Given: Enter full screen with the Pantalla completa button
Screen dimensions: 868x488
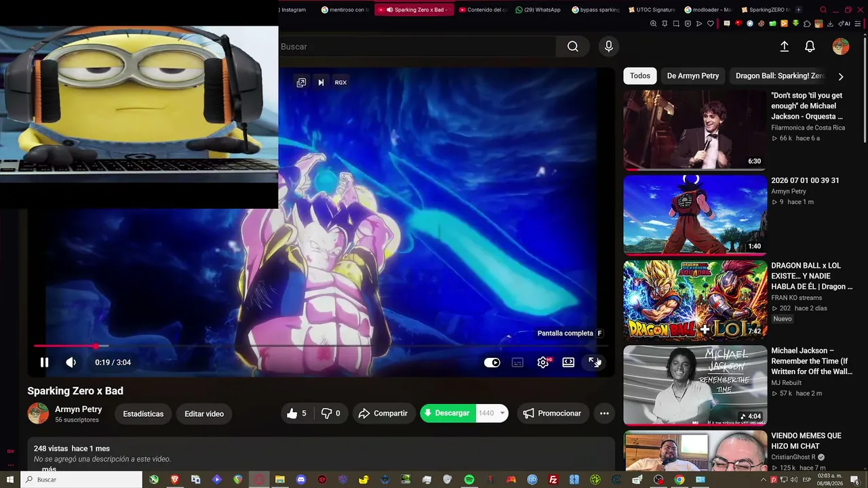Looking at the screenshot, I should point(594,363).
